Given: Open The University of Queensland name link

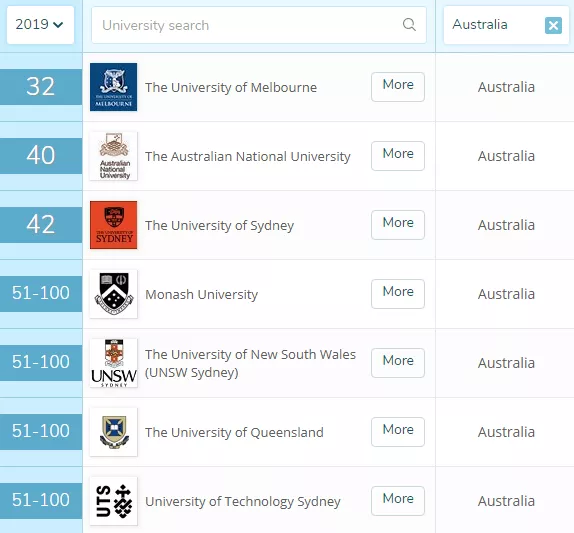Looking at the screenshot, I should click(x=234, y=432).
